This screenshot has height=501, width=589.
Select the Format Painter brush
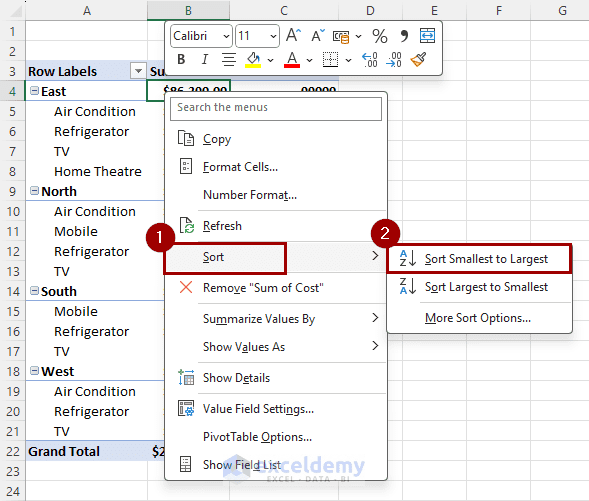click(418, 59)
